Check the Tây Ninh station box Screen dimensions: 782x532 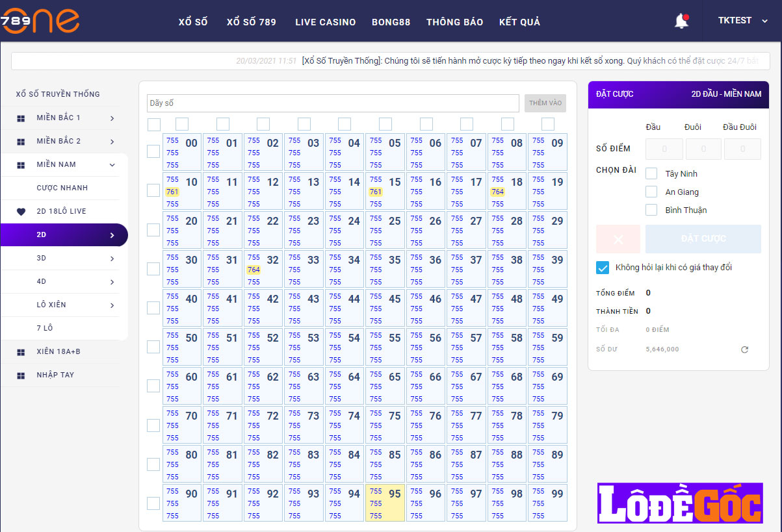(651, 173)
